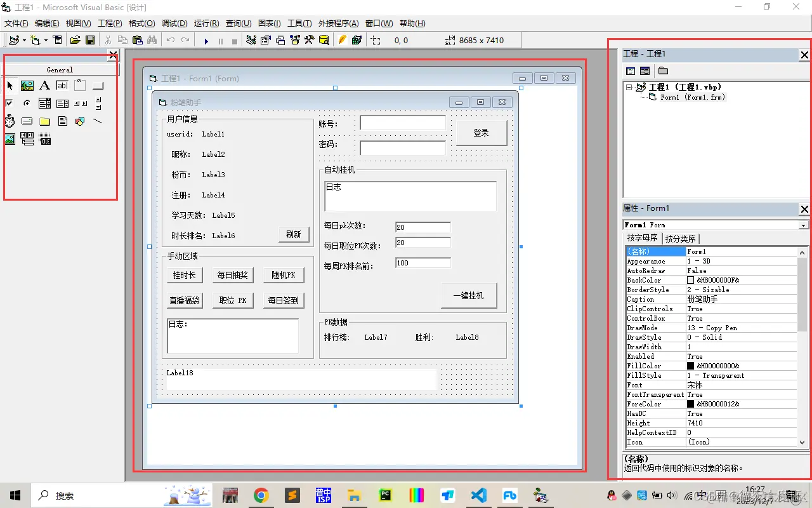Select the 一键挂机 button

tap(469, 295)
